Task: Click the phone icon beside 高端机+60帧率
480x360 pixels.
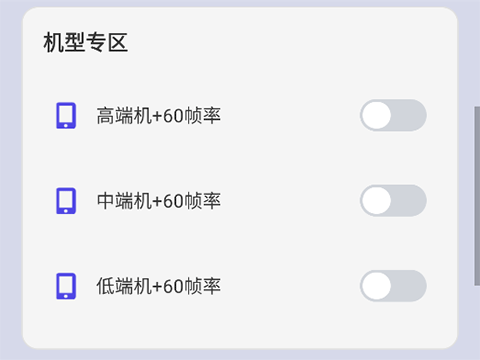Action: (66, 115)
